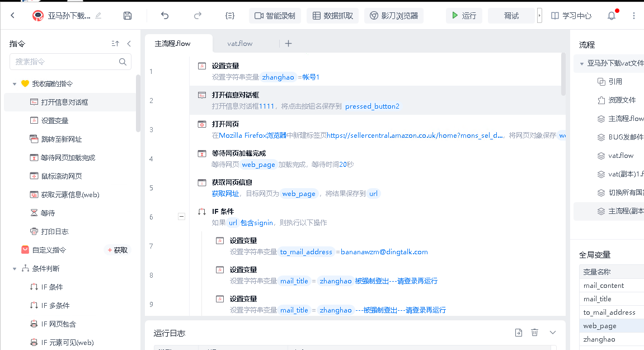The image size is (644, 350).
Task: Select 打印日志 in the command list
Action: (x=55, y=231)
